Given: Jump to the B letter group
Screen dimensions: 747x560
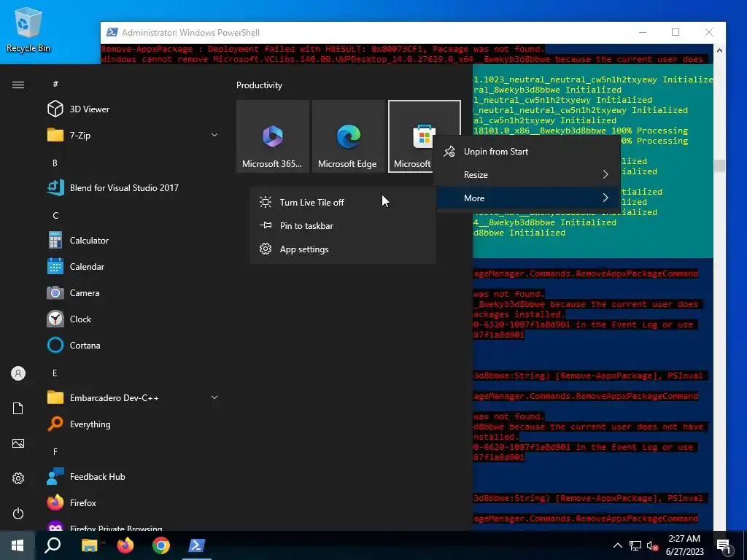Looking at the screenshot, I should coord(55,163).
